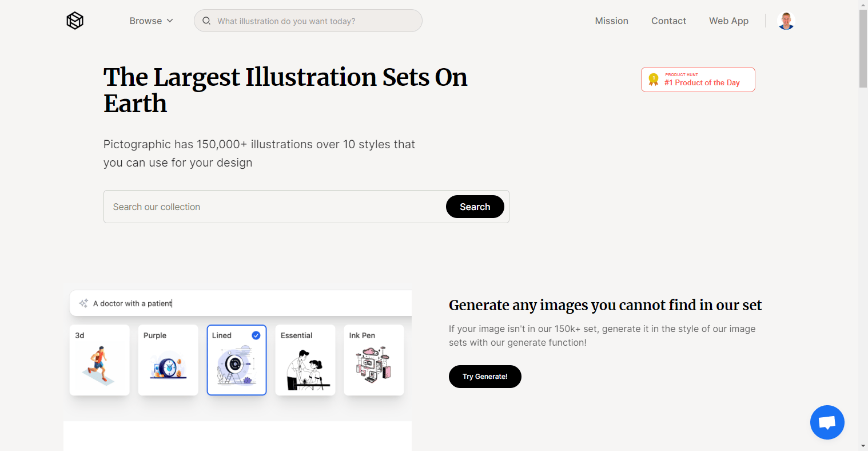Open the user profile avatar
Image resolution: width=868 pixels, height=451 pixels.
point(786,21)
